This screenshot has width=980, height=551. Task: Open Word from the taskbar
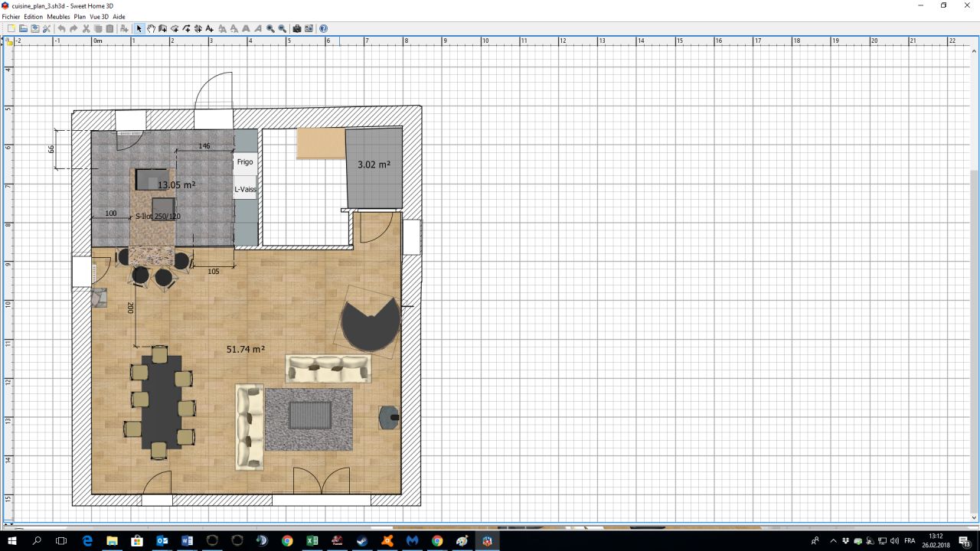pos(188,540)
